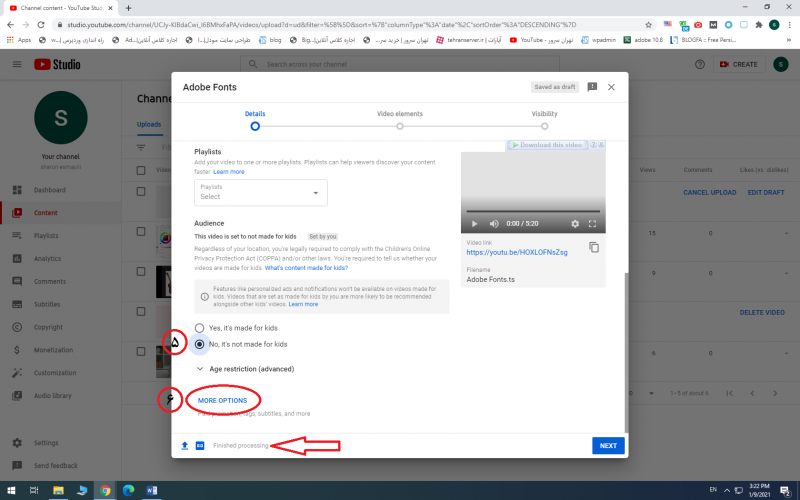Click MORE OPTIONS to expand settings

[x=222, y=400]
